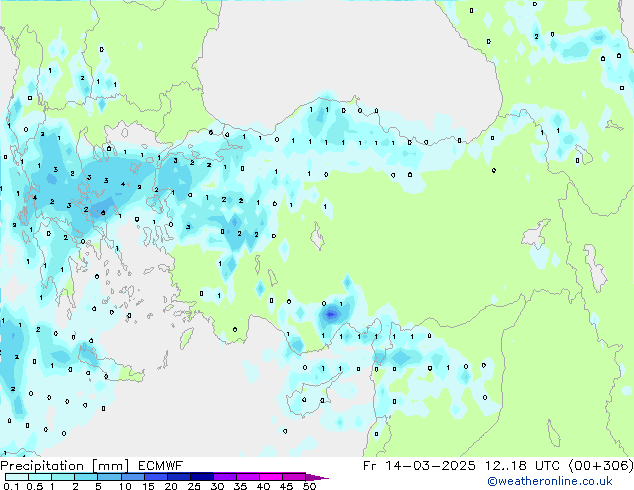This screenshot has width=634, height=490.
Task: Click the 5–10 mm legend color box
Action: pyautogui.click(x=109, y=477)
